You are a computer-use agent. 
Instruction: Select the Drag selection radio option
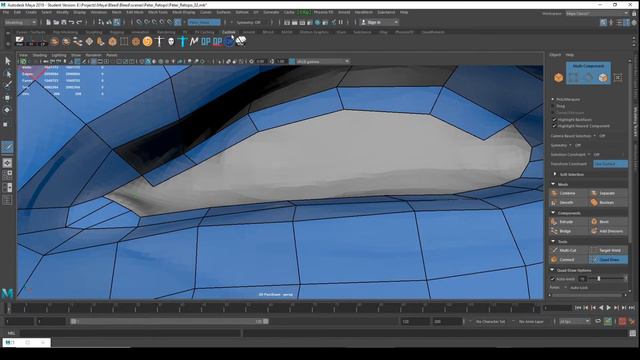553,106
